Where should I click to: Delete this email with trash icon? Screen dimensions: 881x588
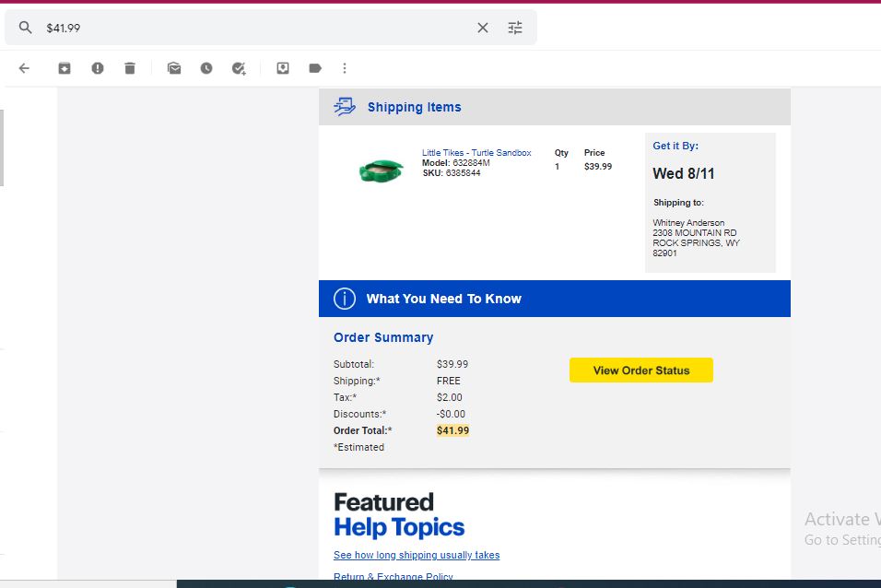pos(130,68)
